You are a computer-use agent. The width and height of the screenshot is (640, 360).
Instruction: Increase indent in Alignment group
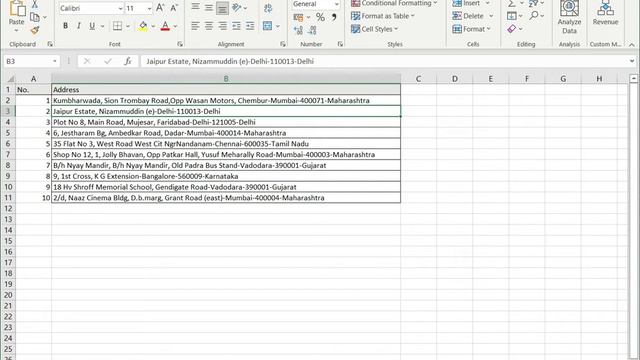tap(250, 26)
